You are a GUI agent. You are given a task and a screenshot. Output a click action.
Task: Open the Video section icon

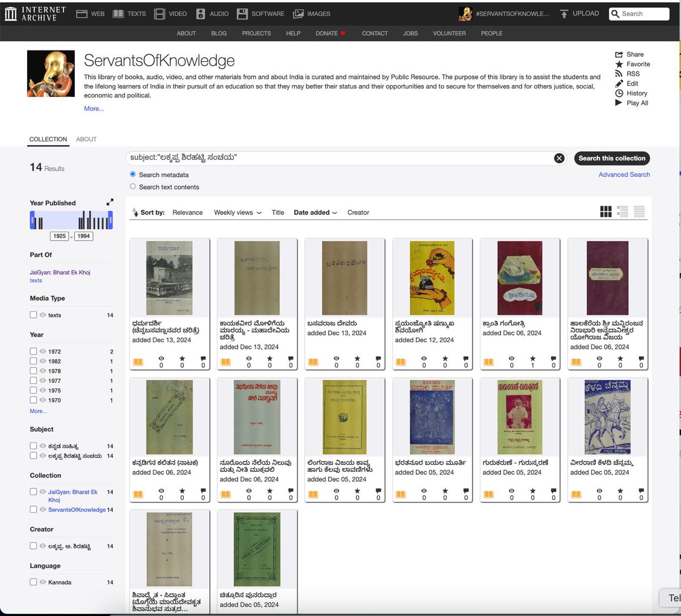pyautogui.click(x=159, y=14)
